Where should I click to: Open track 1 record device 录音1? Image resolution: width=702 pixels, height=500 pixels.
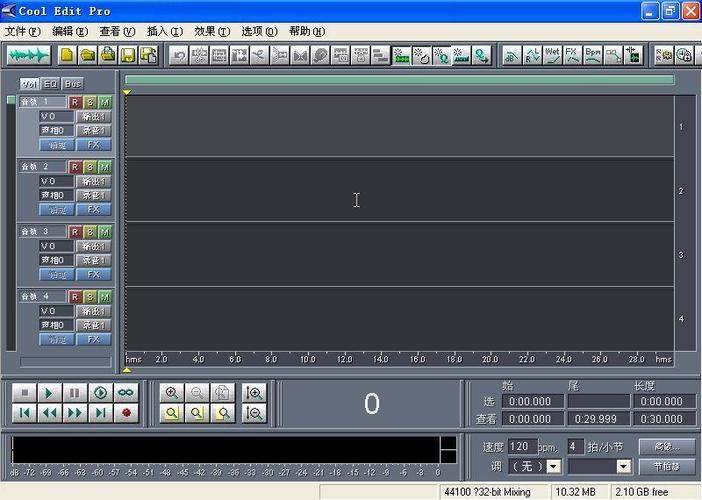[94, 131]
